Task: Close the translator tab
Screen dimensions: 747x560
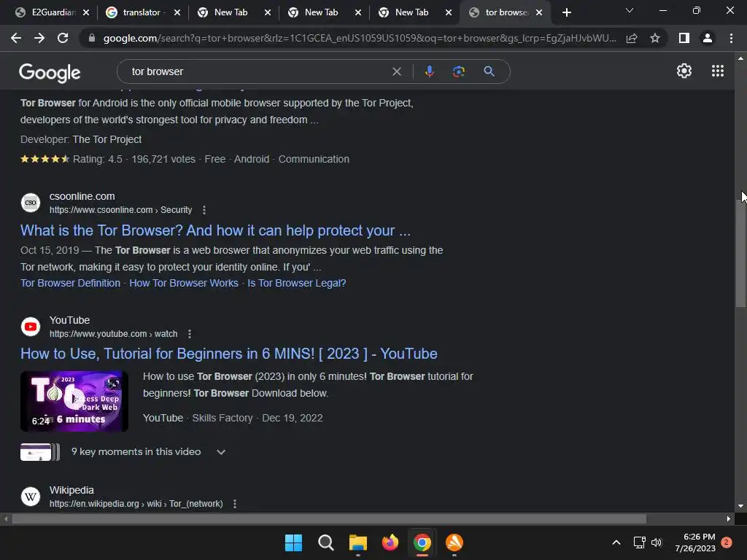Action: [x=177, y=12]
